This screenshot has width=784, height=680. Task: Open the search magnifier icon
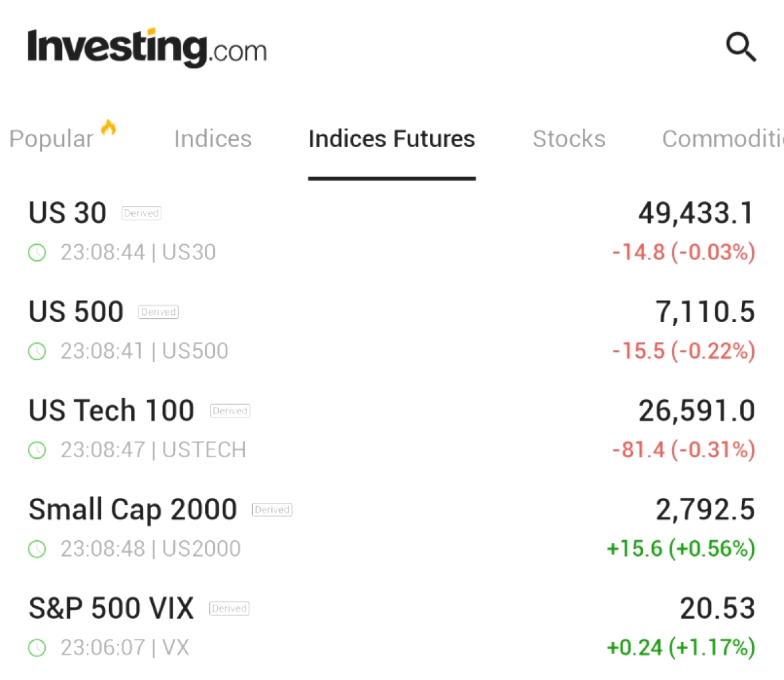click(x=741, y=47)
